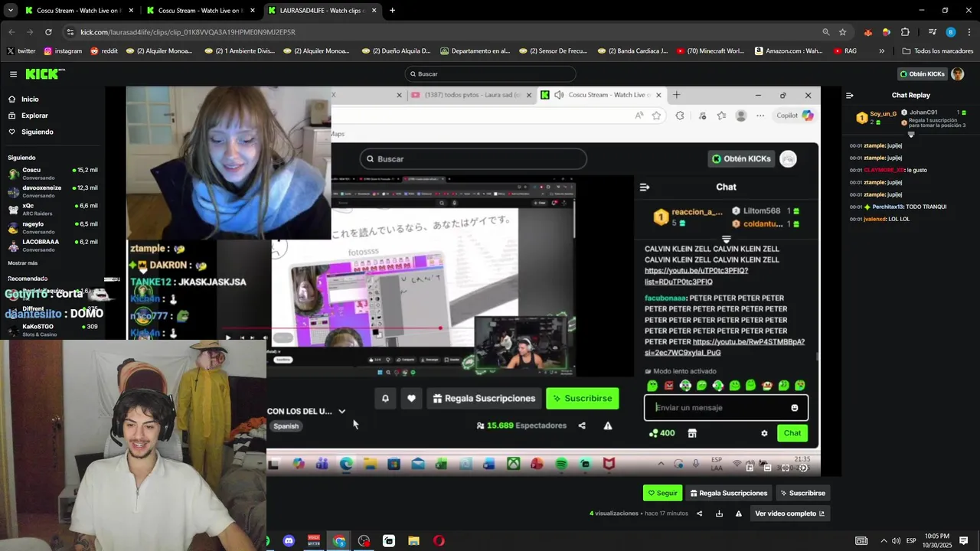Go to Inicio in the sidebar
Screen dimensions: 980x551
[30, 99]
